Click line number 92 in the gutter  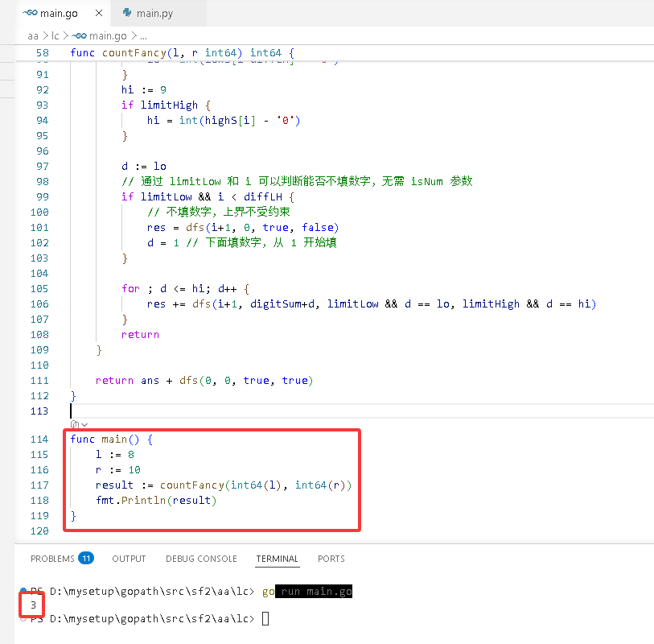click(43, 89)
